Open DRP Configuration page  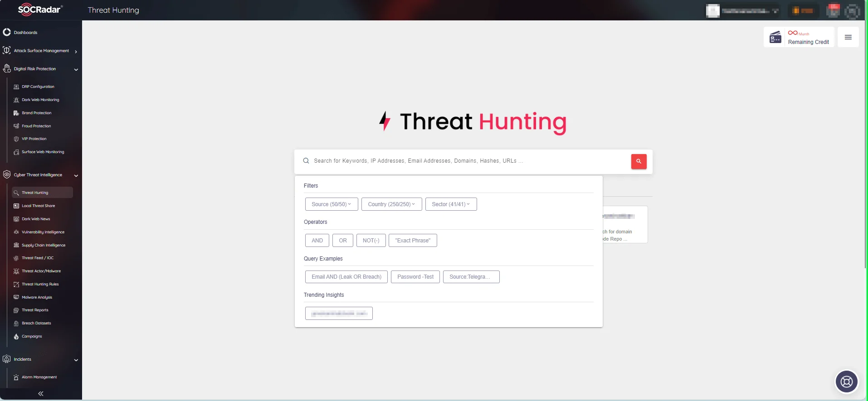point(38,87)
